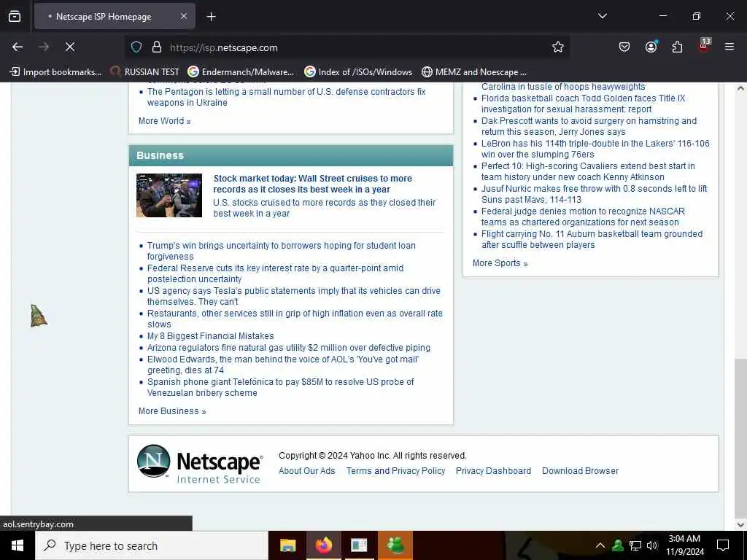
Task: Switch to Firefox taskbar icon
Action: (x=323, y=545)
